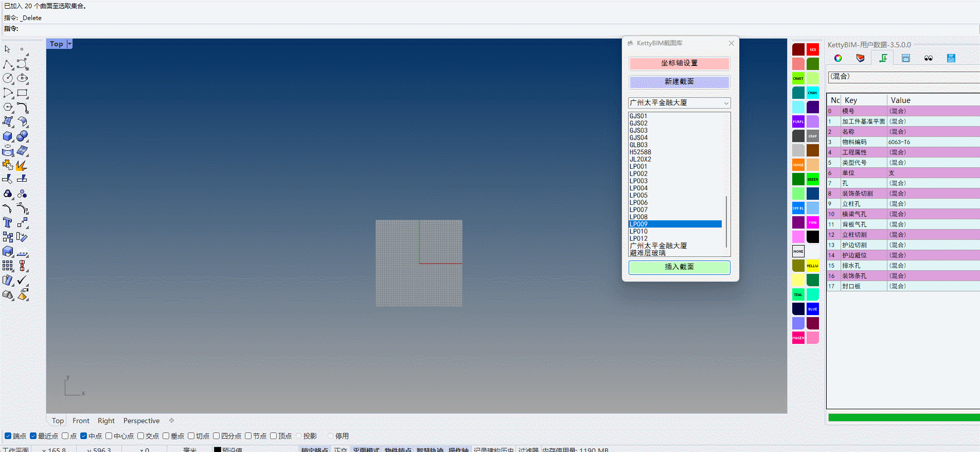The image size is (980, 452).
Task: Switch to the Perspective viewport tab
Action: point(141,421)
